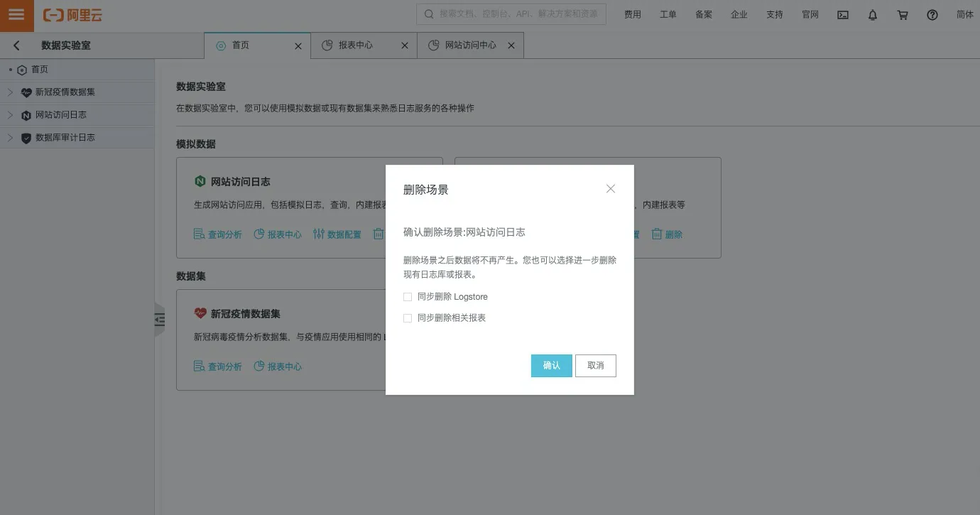Open 查询分析 in the 网站访问日志 card
980x515 pixels.
[218, 234]
